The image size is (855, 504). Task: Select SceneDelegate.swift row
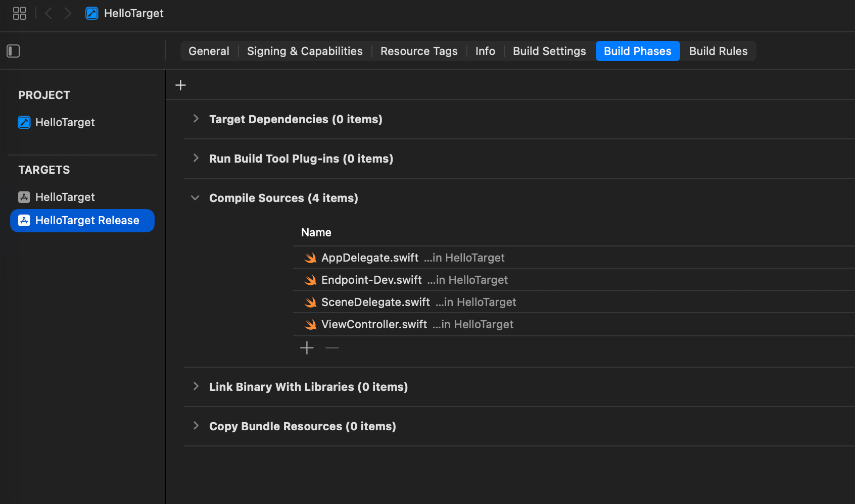[x=574, y=302]
